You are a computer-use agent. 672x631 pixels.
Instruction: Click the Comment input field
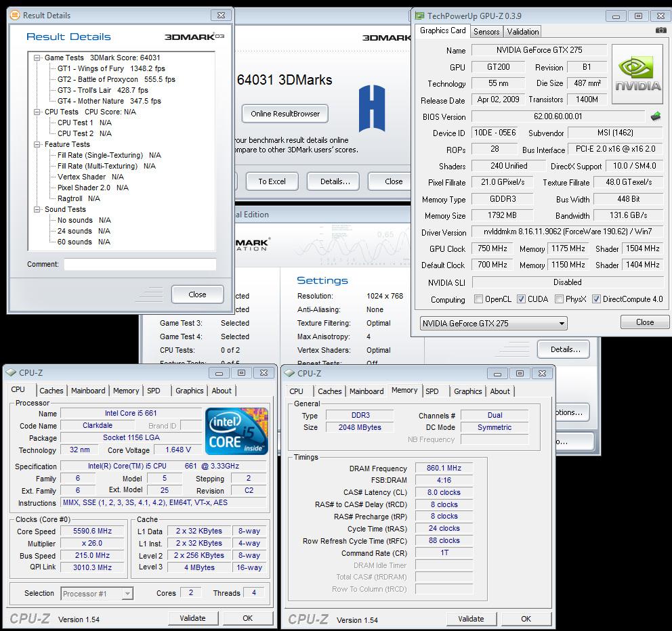140,264
